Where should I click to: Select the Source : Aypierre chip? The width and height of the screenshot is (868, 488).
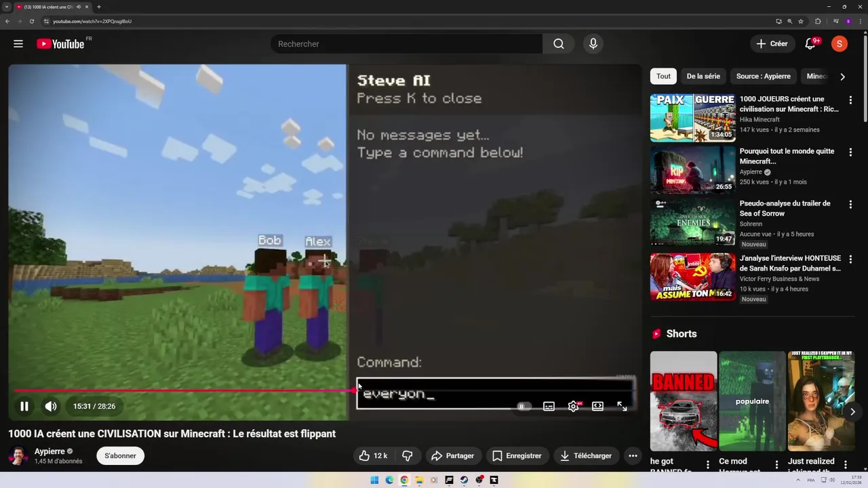763,77
